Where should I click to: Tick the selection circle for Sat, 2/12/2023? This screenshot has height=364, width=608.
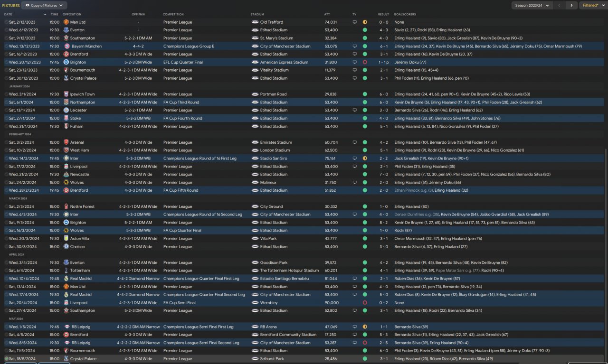[x=7, y=22]
